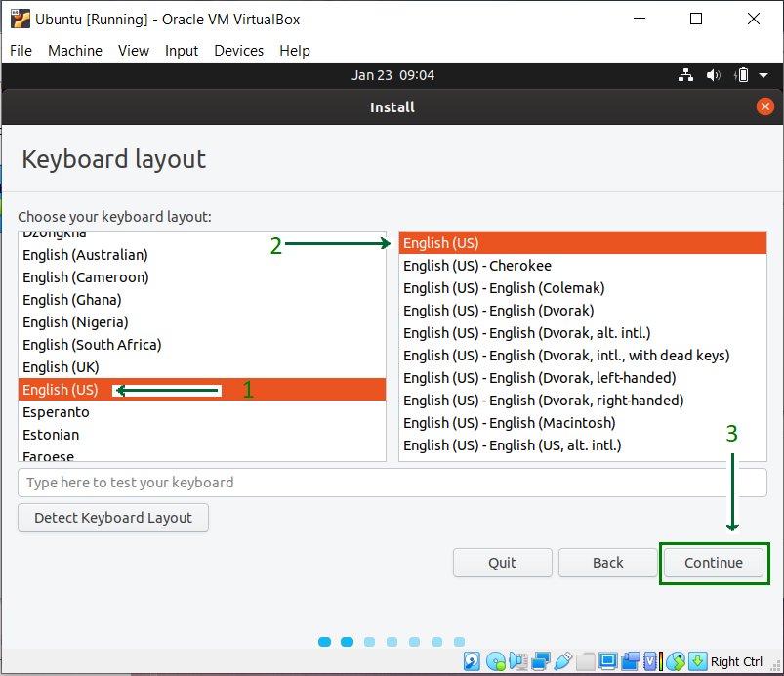
Task: Click the network adapters icon in status bar
Action: pos(541,661)
